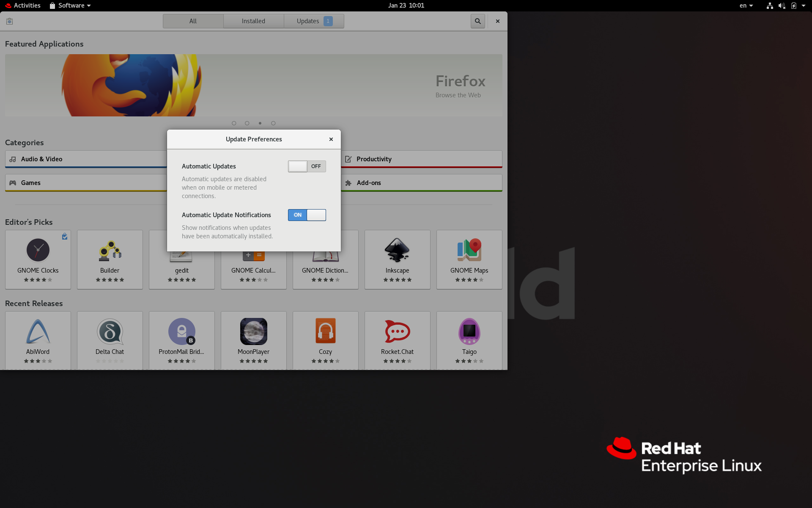Click the gedit app label

182,271
